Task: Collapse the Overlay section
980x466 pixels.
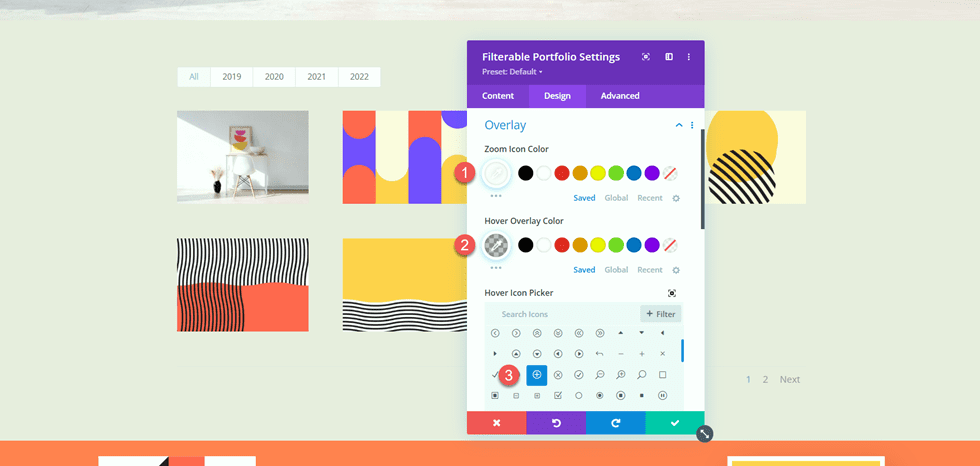Action: pos(679,126)
